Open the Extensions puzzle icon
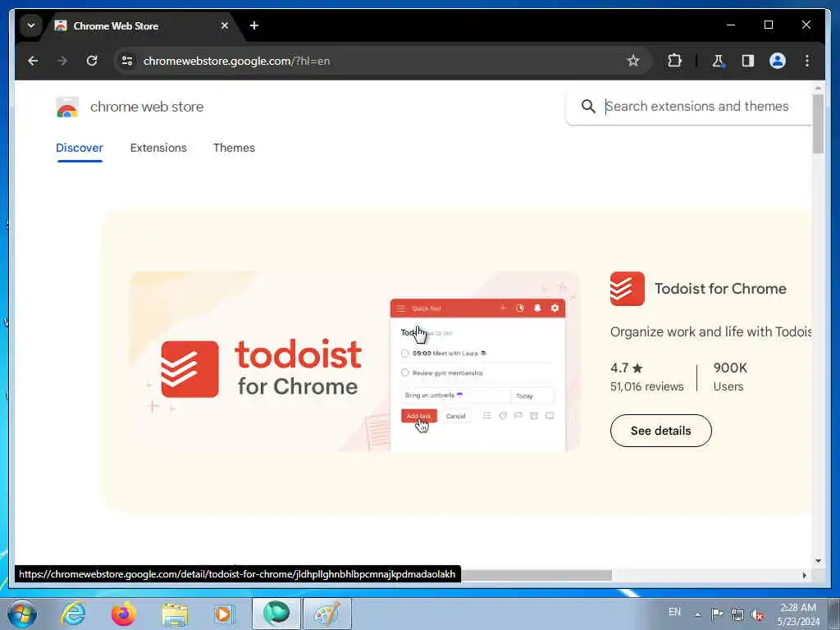The width and height of the screenshot is (840, 630). (674, 61)
